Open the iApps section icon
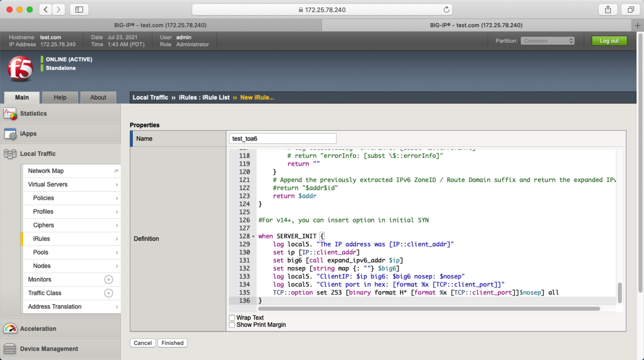 point(10,134)
